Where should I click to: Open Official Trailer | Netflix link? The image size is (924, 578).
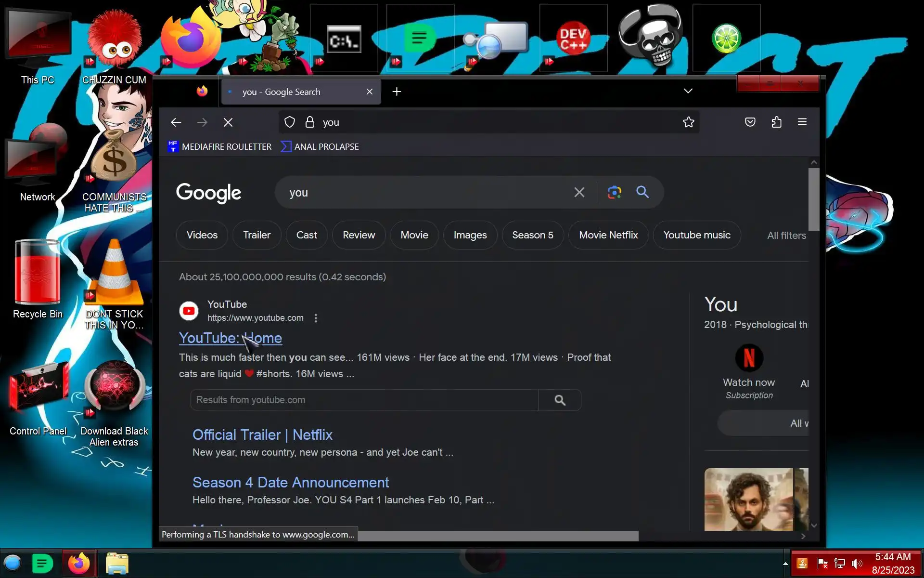[262, 435]
